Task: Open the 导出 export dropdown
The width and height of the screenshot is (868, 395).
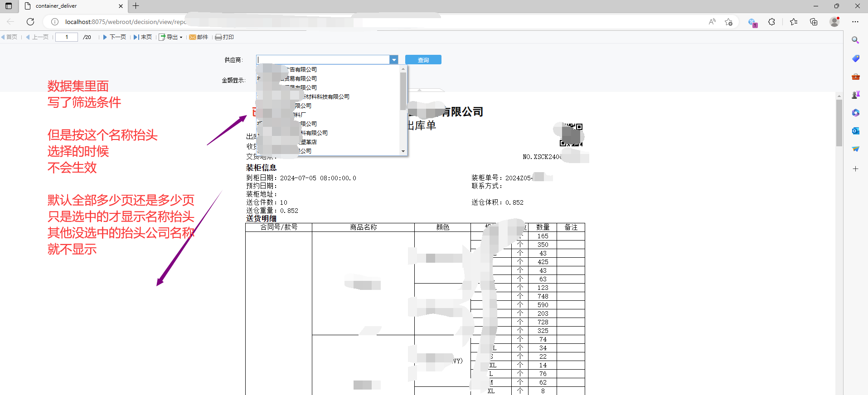Action: [x=171, y=37]
